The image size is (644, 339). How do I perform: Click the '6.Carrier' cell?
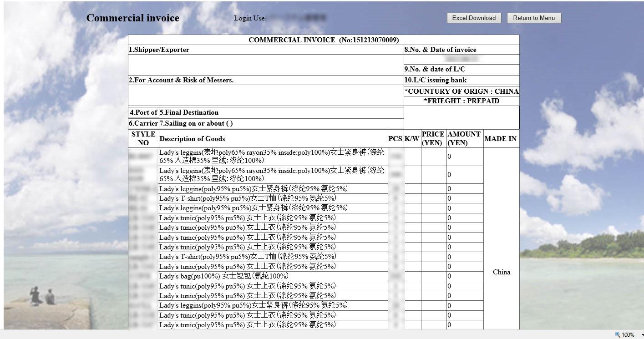[143, 123]
